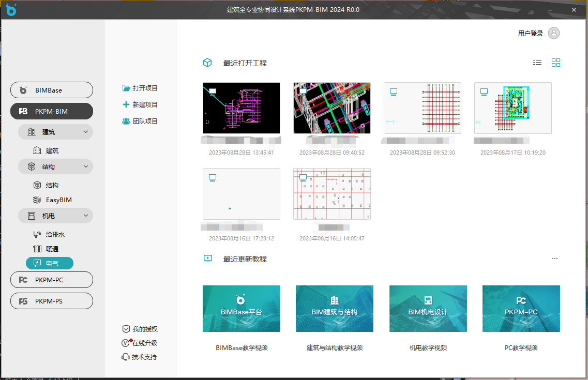588x380 pixels.
Task: Click the EasyBIM layers icon
Action: (37, 200)
